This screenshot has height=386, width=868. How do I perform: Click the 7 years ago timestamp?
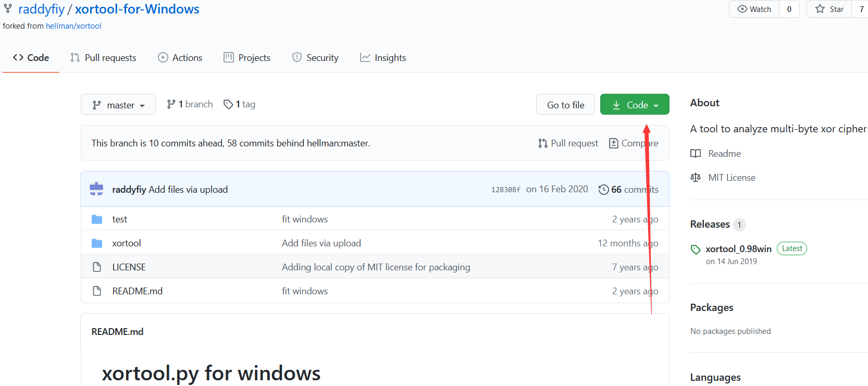[x=635, y=267]
